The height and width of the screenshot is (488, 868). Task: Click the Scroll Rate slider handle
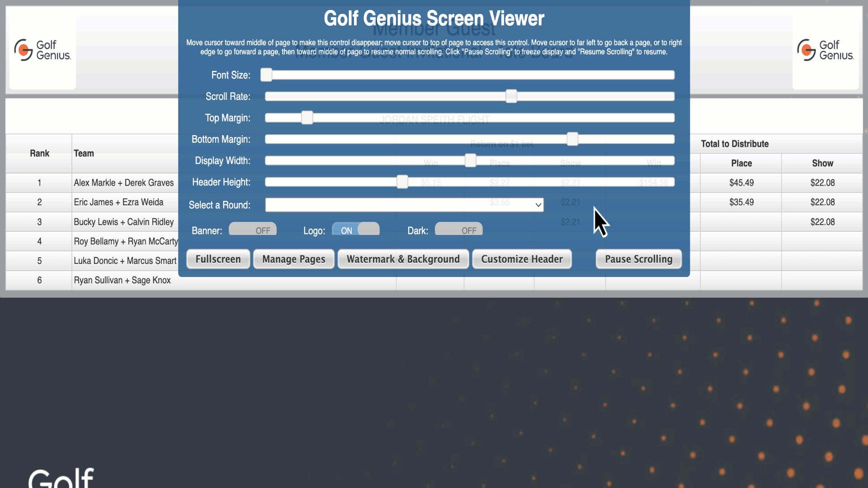pos(511,96)
